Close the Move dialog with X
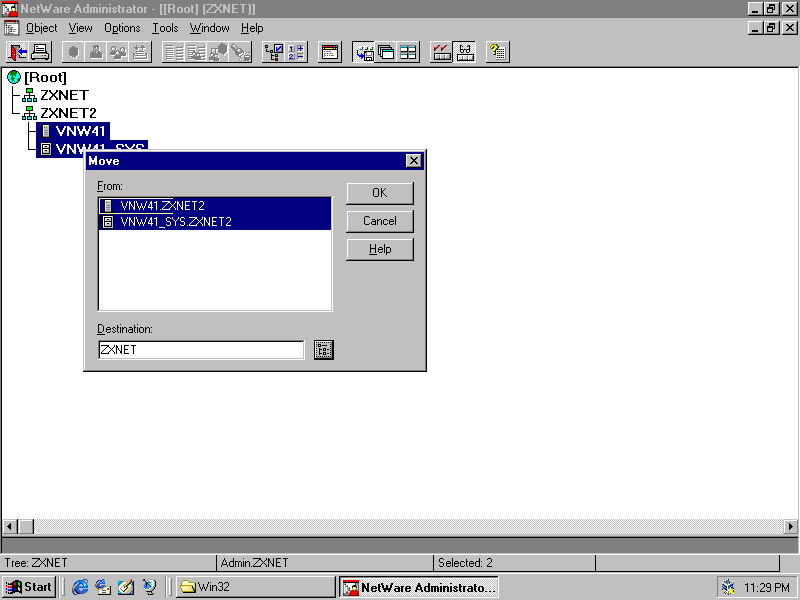Image resolution: width=800 pixels, height=600 pixels. click(x=413, y=161)
